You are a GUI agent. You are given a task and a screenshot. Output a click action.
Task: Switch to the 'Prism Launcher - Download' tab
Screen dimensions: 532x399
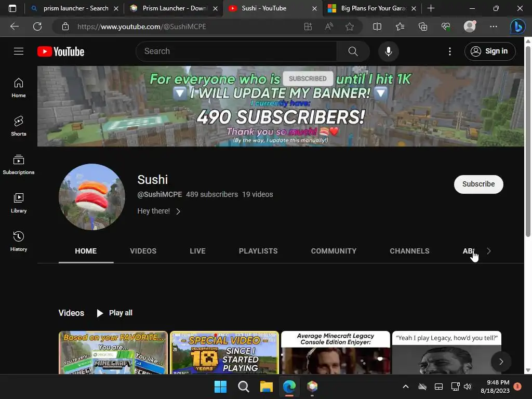click(173, 8)
